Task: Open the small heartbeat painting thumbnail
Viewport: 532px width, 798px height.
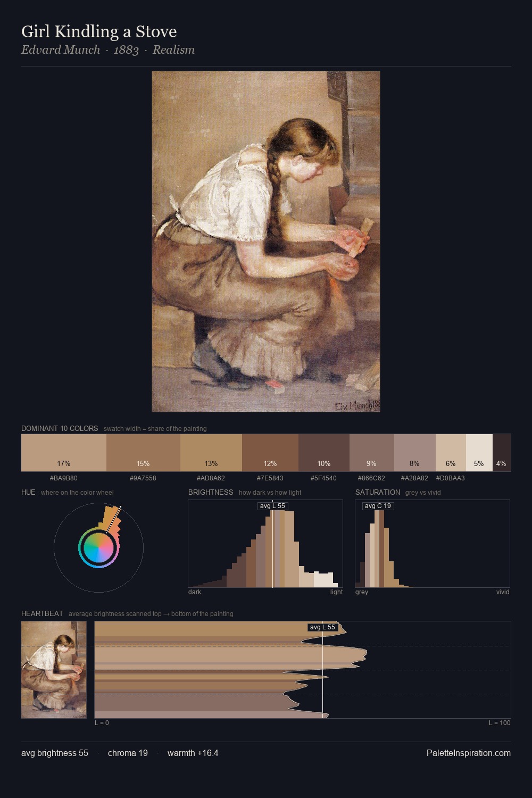Action: pos(54,670)
